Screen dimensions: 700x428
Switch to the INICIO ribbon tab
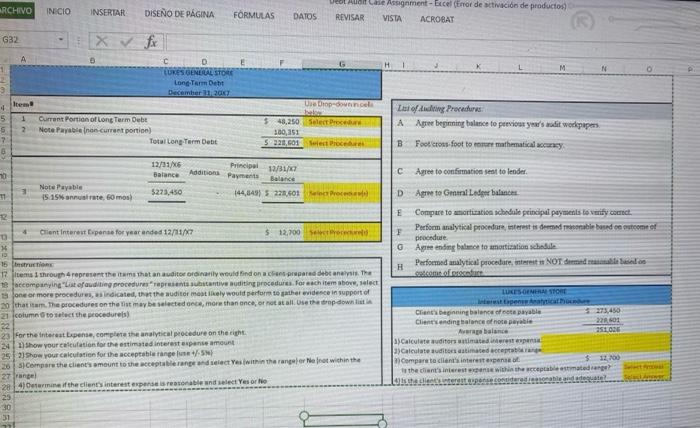point(58,12)
